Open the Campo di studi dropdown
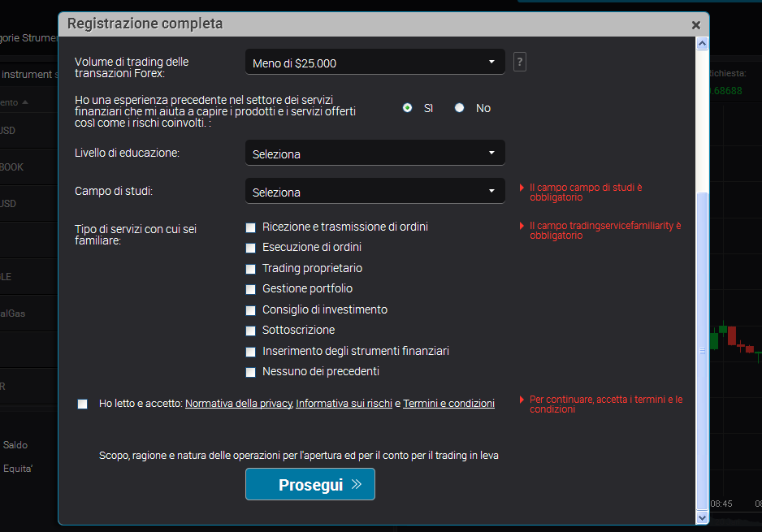The height and width of the screenshot is (532, 762). pyautogui.click(x=375, y=192)
